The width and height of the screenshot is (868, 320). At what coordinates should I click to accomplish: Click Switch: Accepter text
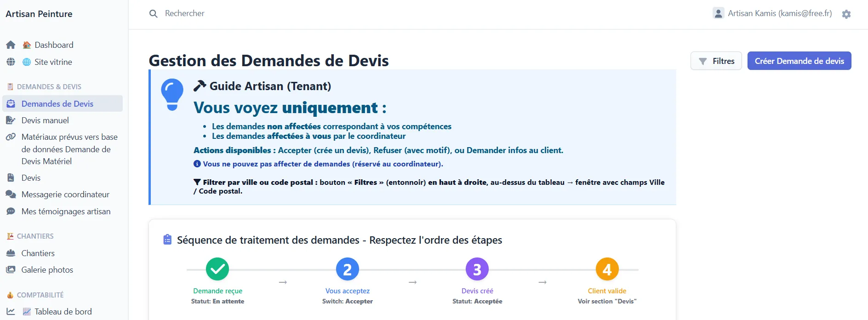[348, 302]
